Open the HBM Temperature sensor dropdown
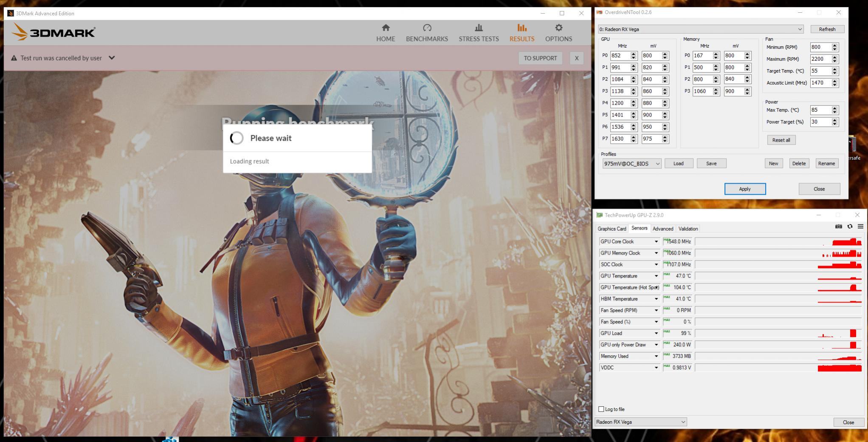The width and height of the screenshot is (868, 442). 656,299
